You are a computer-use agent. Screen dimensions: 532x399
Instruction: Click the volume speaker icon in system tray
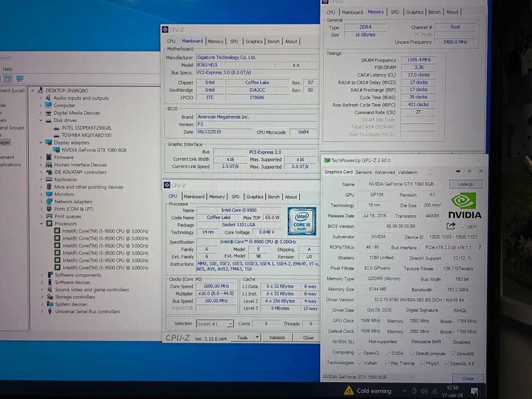(424, 391)
